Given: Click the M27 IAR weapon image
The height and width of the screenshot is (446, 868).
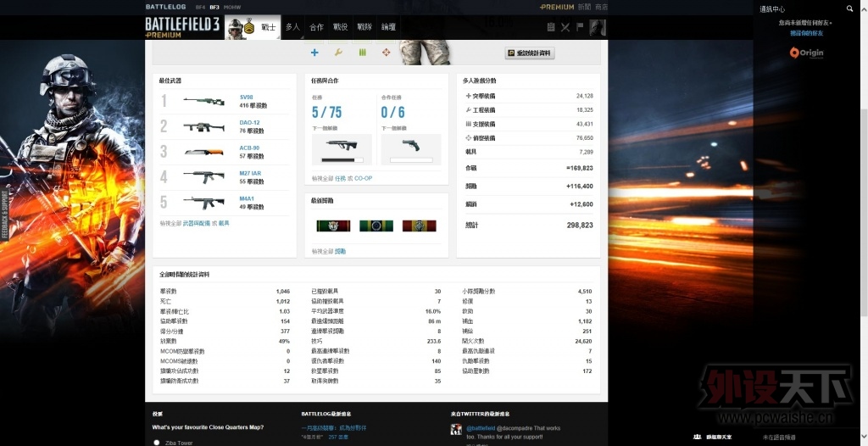Looking at the screenshot, I should click(203, 177).
